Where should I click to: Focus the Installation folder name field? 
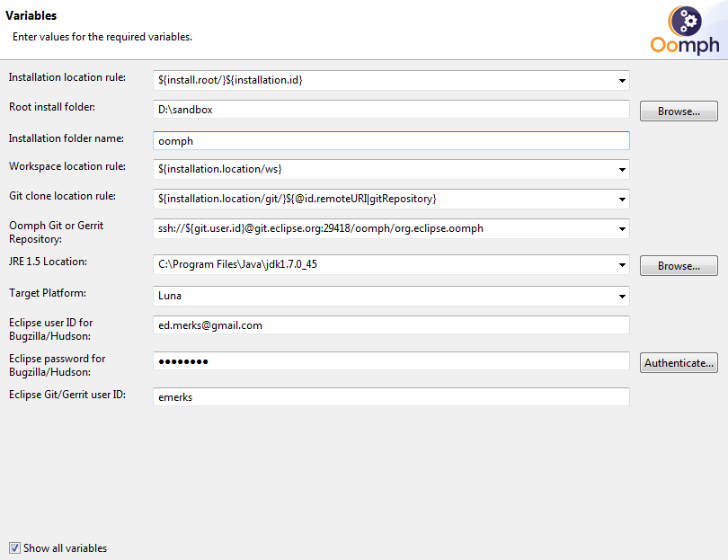(x=391, y=140)
